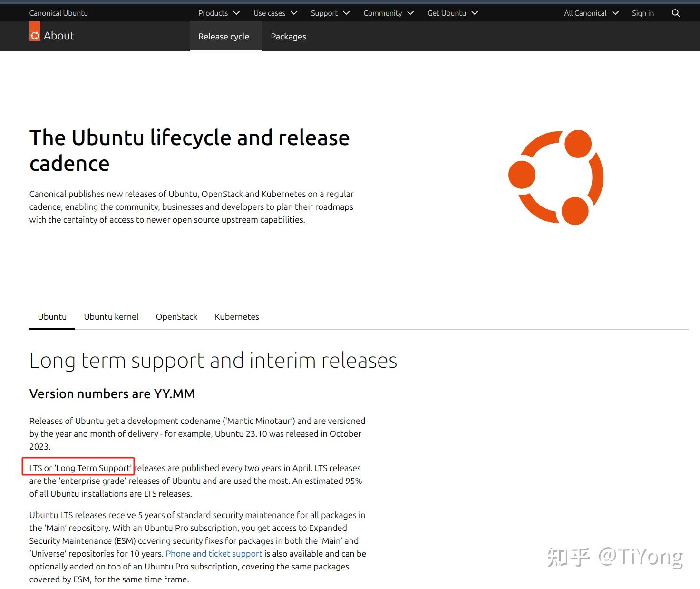The width and height of the screenshot is (700, 589).
Task: Switch to the OpenStack tab
Action: tap(176, 316)
